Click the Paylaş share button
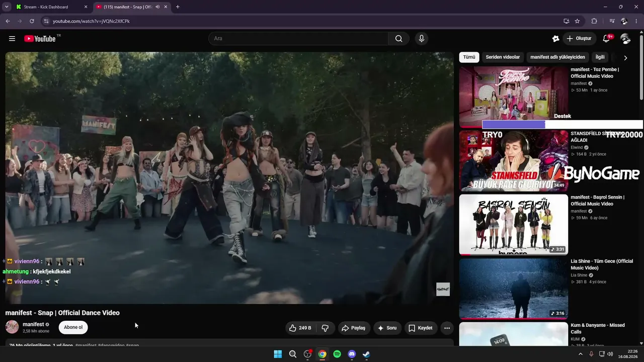Viewport: 644px width, 362px height. coord(353,328)
